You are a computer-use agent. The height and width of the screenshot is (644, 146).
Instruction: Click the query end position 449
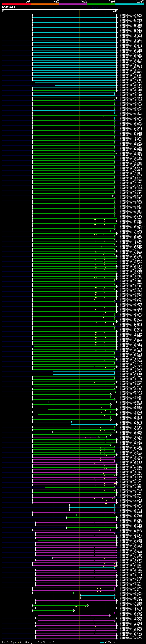115,11
